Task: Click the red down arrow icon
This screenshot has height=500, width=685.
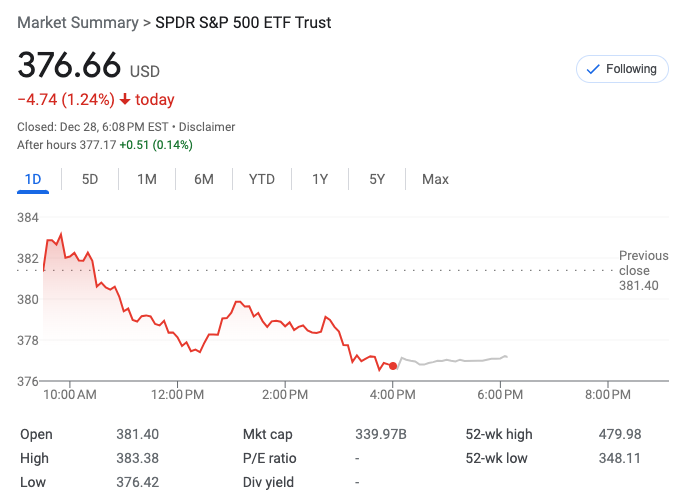Action: click(x=125, y=99)
